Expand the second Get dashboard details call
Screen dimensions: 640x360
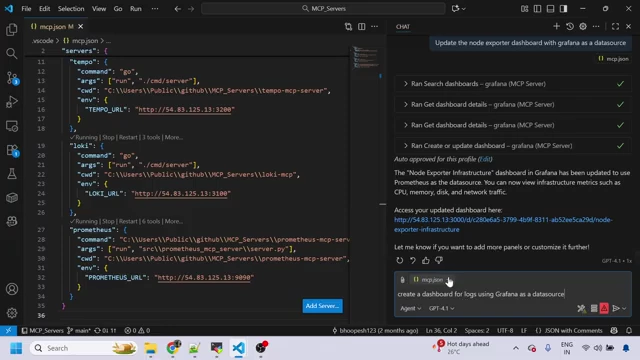pos(512,125)
